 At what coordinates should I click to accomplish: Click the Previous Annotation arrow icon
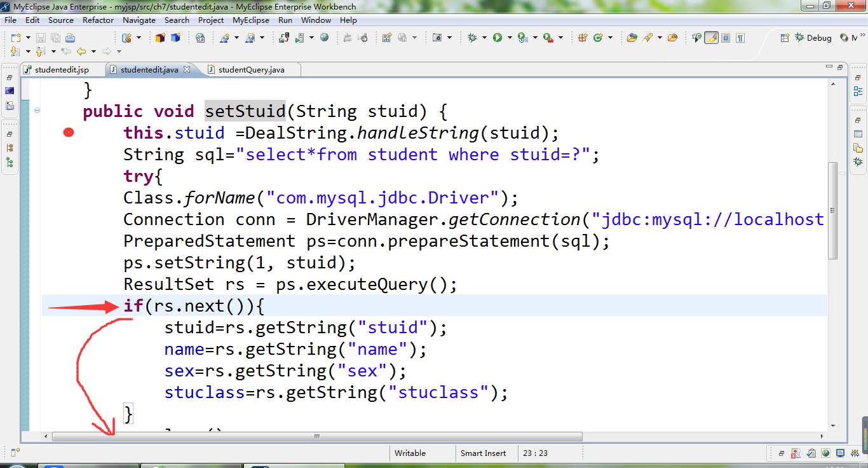[x=39, y=52]
